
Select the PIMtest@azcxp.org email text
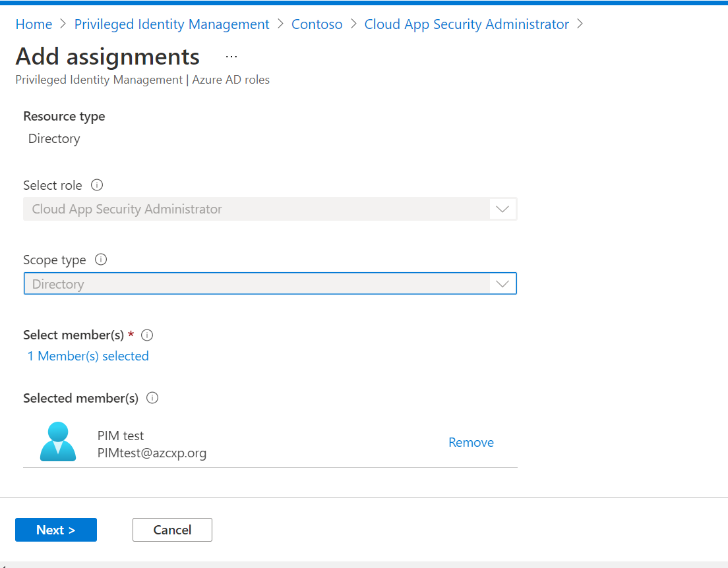(152, 453)
